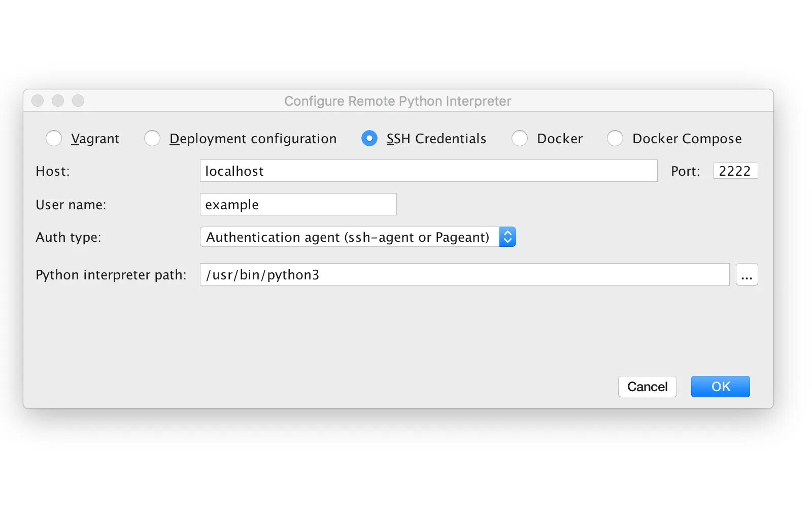The width and height of the screenshot is (812, 508).
Task: Click the User name label
Action: (x=71, y=205)
